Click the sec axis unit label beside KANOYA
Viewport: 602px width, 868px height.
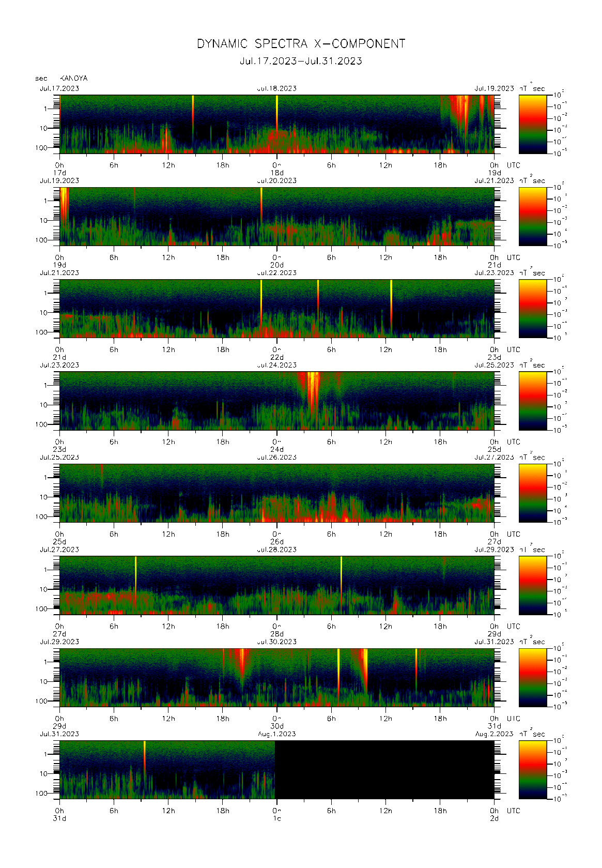pyautogui.click(x=41, y=79)
